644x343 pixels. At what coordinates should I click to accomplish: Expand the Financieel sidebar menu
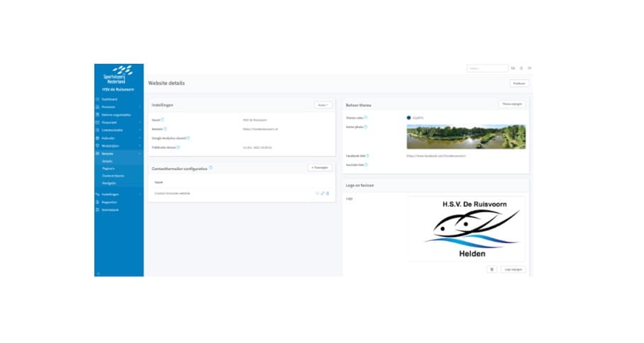coord(140,123)
